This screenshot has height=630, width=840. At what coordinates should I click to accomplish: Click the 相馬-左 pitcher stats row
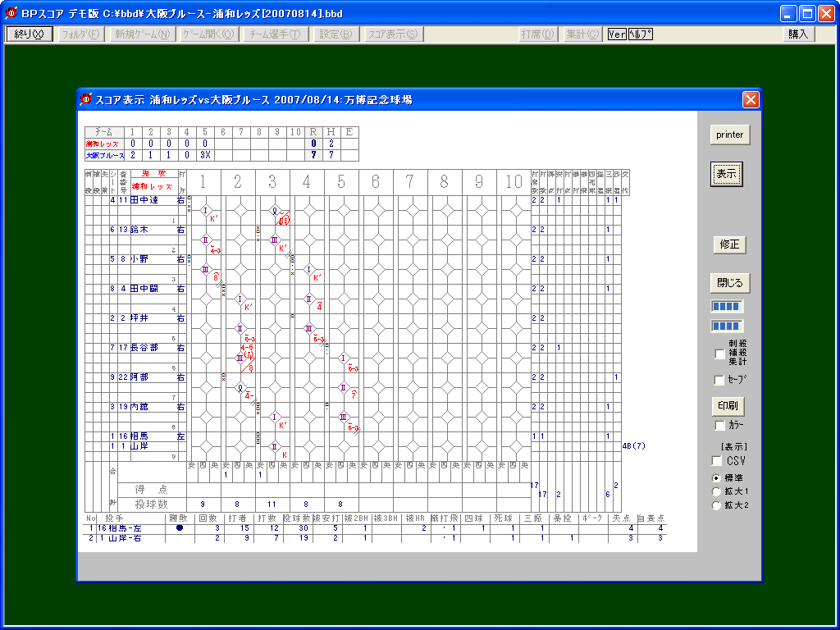click(x=376, y=528)
